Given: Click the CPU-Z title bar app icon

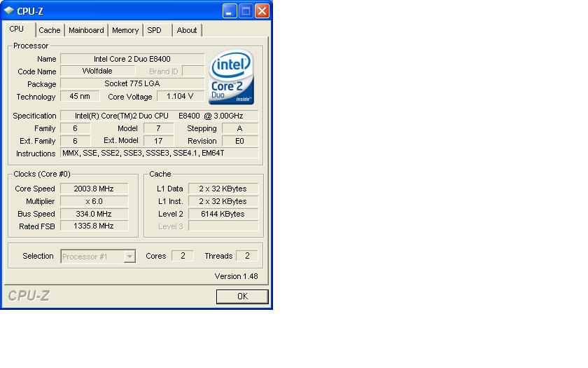Looking at the screenshot, I should (8, 11).
